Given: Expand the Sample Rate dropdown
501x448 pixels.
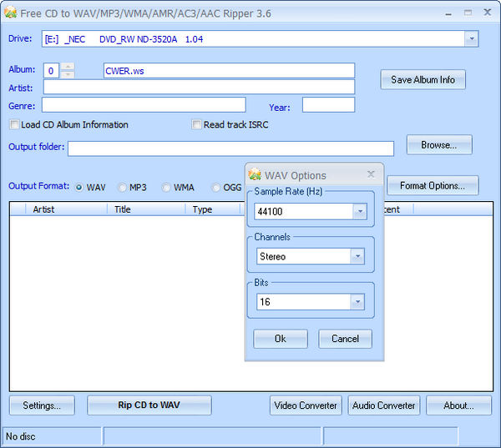Looking at the screenshot, I should click(359, 212).
